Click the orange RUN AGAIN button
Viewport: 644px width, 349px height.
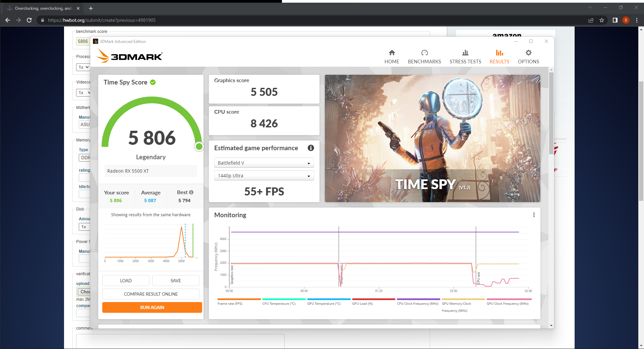point(152,307)
